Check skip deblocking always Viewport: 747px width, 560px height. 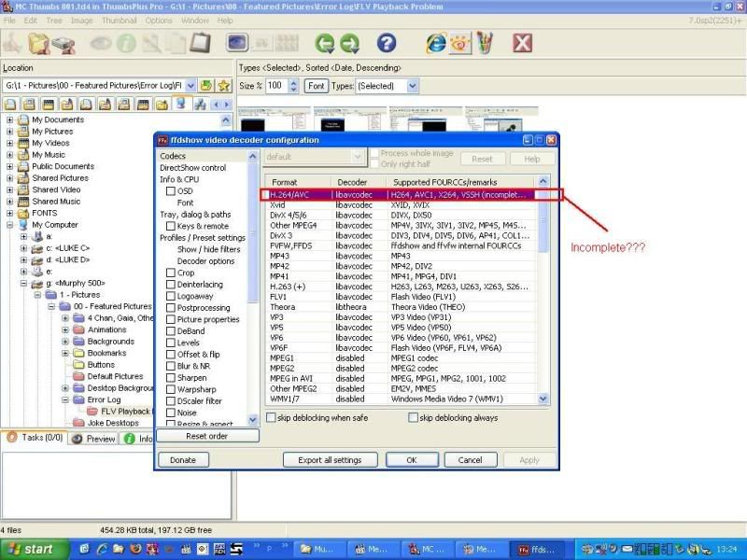coord(413,417)
